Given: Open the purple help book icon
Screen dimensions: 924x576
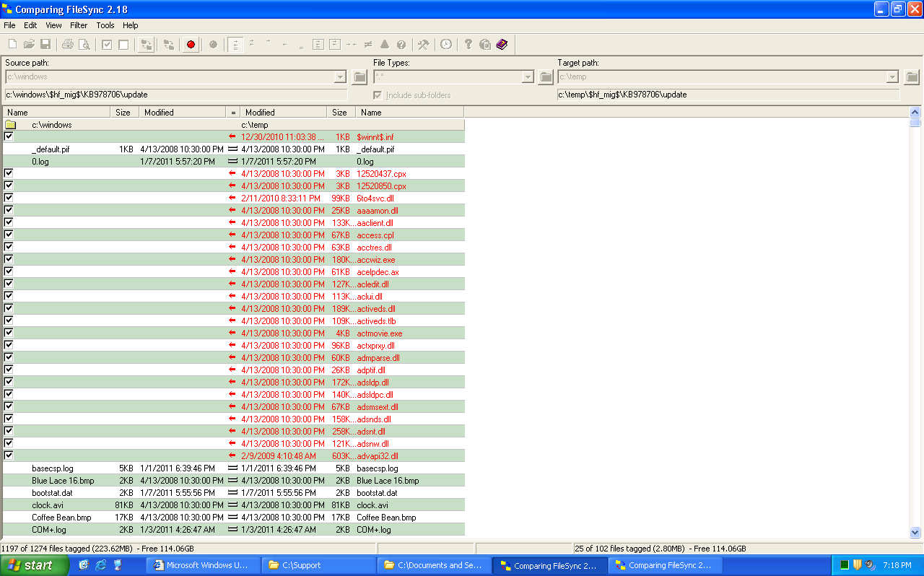Looking at the screenshot, I should coord(502,45).
